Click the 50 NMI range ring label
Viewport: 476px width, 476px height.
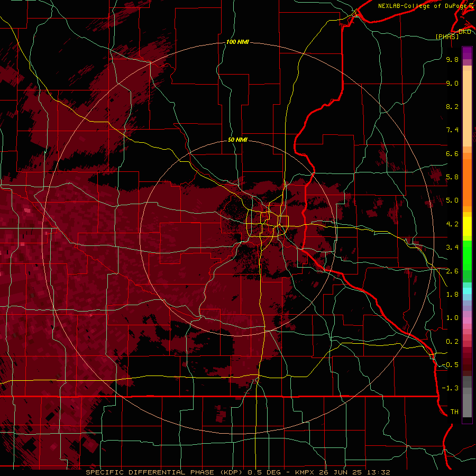pos(237,140)
